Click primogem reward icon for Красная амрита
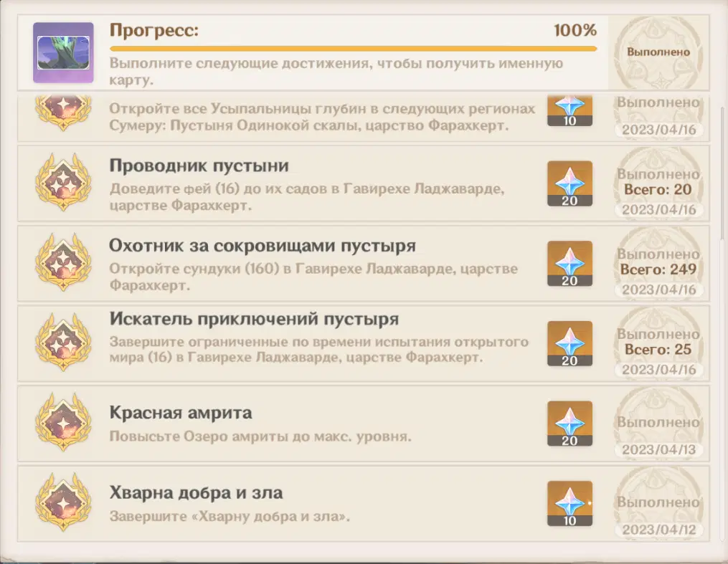 [x=569, y=424]
